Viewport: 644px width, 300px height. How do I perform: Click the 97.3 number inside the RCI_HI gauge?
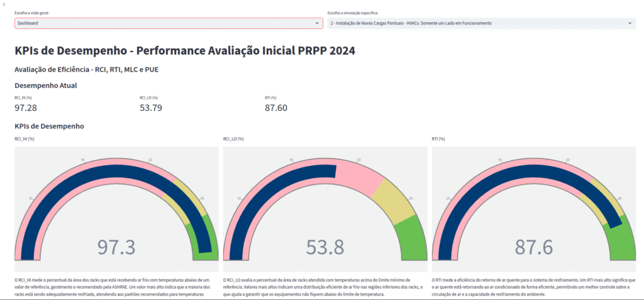pos(116,247)
